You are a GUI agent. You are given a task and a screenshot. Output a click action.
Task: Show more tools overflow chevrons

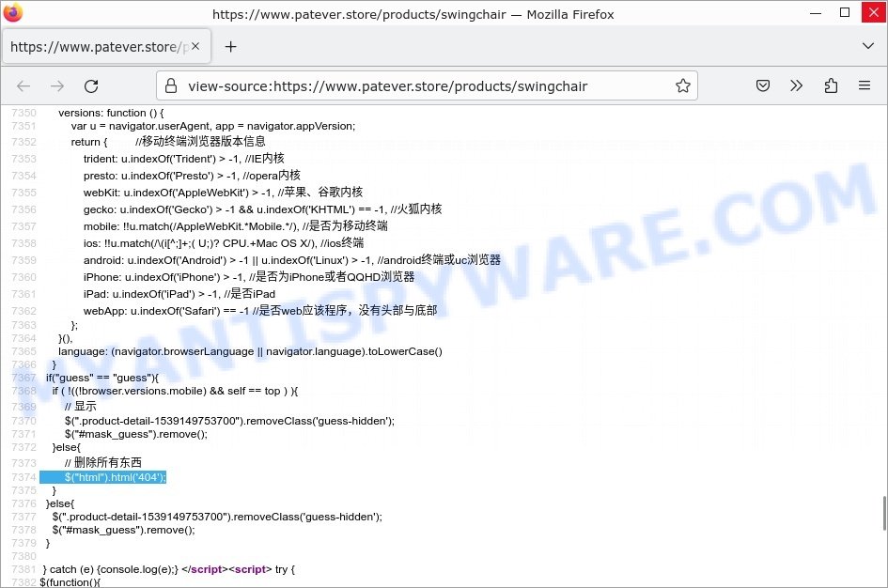796,86
